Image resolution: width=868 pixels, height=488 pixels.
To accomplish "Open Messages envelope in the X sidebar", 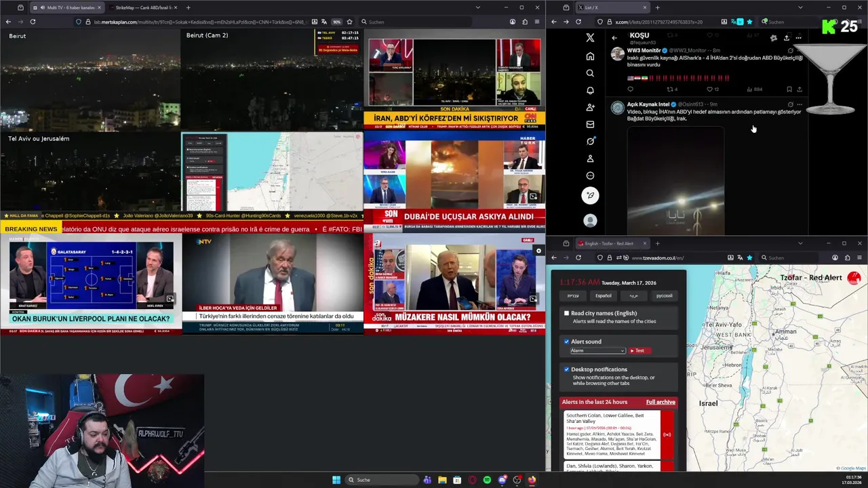I will point(590,124).
